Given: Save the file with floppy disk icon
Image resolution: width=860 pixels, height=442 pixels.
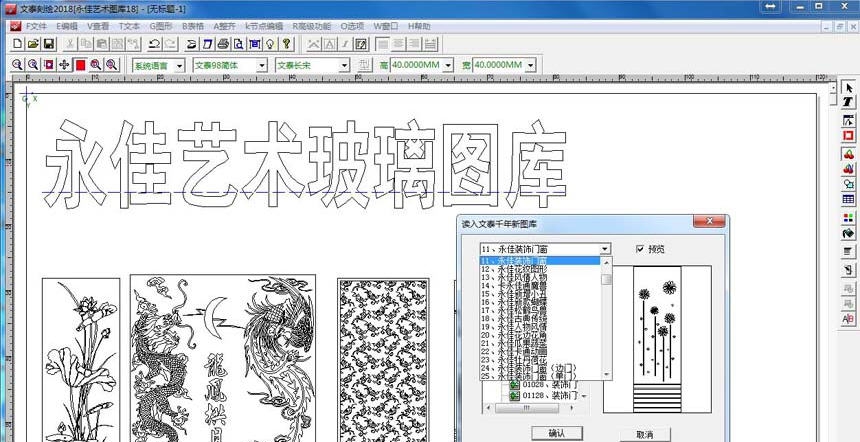Looking at the screenshot, I should (x=48, y=44).
